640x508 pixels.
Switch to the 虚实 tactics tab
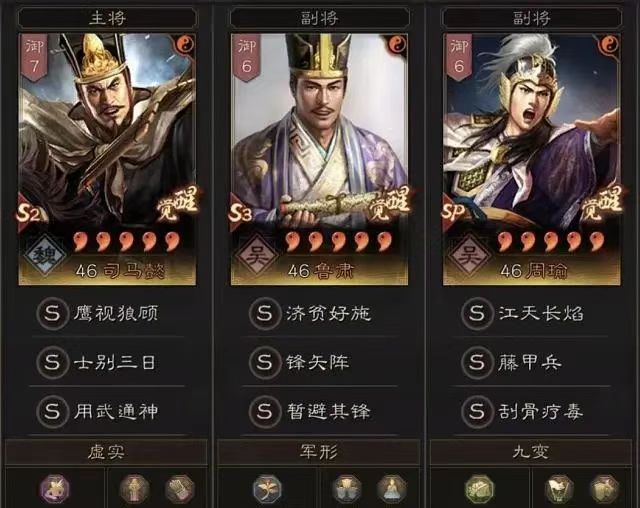pos(106,452)
